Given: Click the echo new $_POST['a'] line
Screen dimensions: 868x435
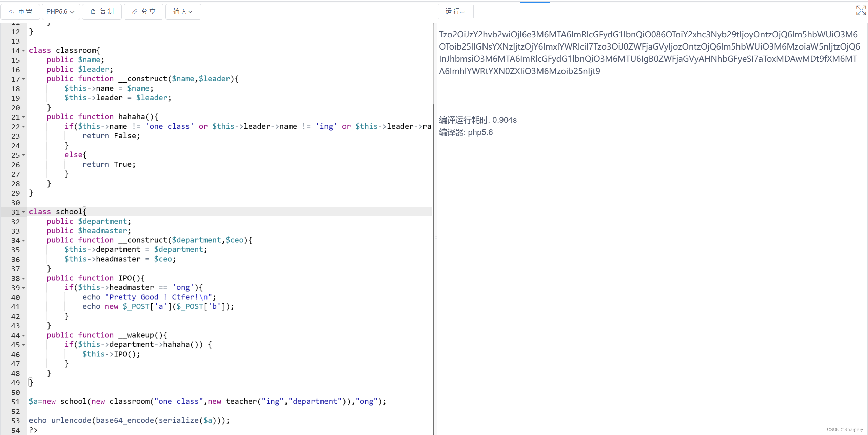Looking at the screenshot, I should pyautogui.click(x=158, y=306).
